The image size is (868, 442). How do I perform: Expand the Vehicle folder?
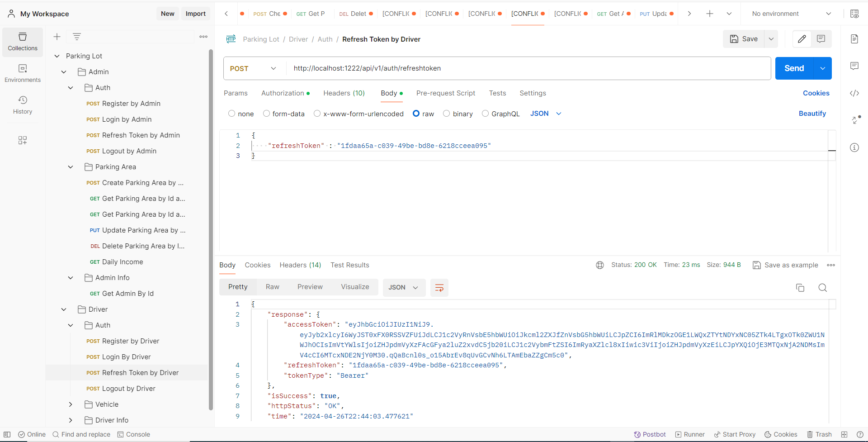pyautogui.click(x=71, y=404)
